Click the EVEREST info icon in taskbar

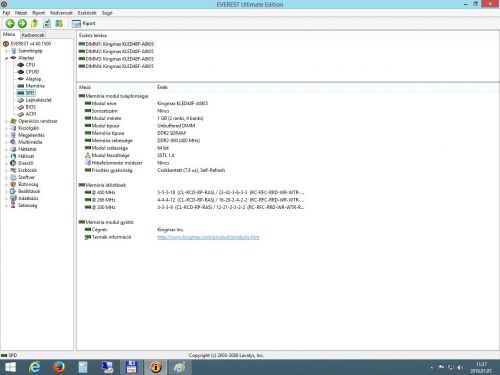(155, 367)
